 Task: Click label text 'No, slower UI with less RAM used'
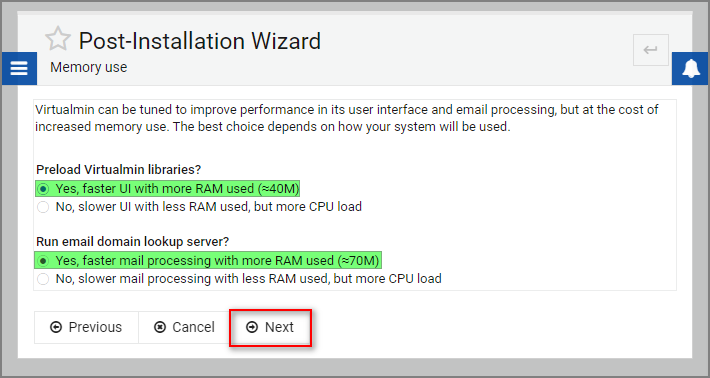tap(152, 207)
